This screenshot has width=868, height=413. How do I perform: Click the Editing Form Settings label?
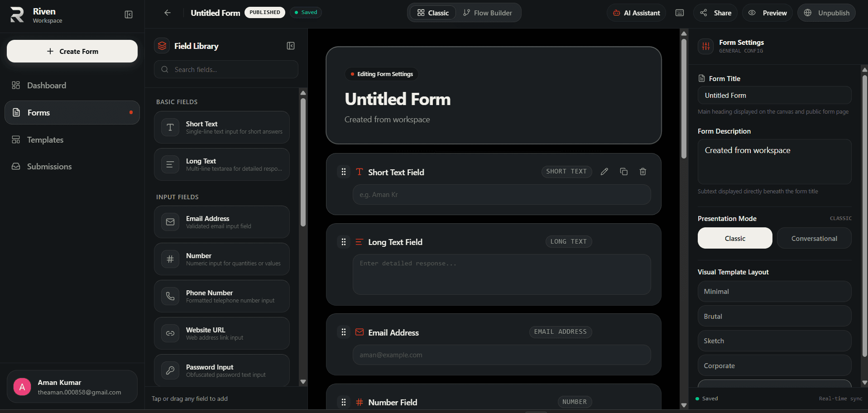(382, 74)
